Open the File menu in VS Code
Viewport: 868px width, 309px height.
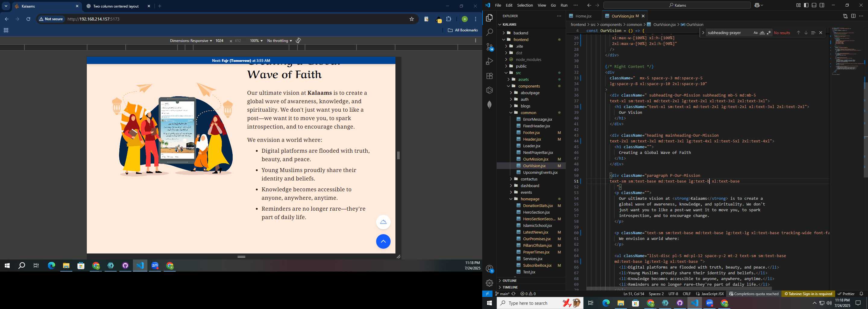click(x=498, y=5)
